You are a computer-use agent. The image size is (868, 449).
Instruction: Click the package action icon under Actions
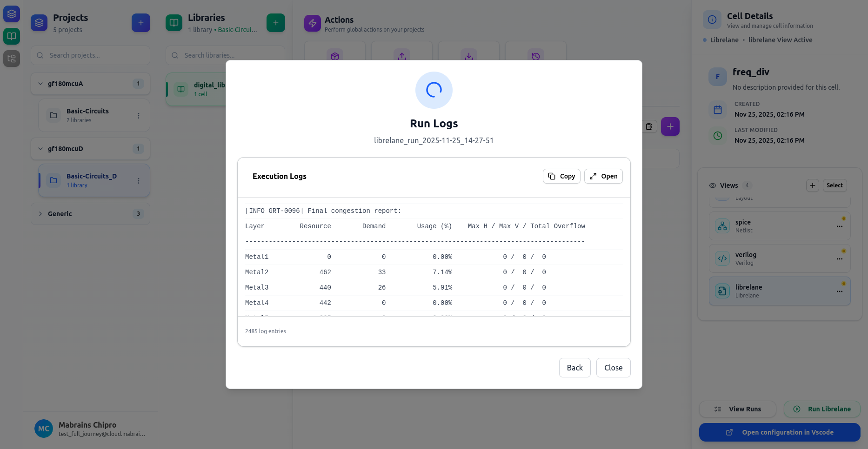click(x=335, y=56)
